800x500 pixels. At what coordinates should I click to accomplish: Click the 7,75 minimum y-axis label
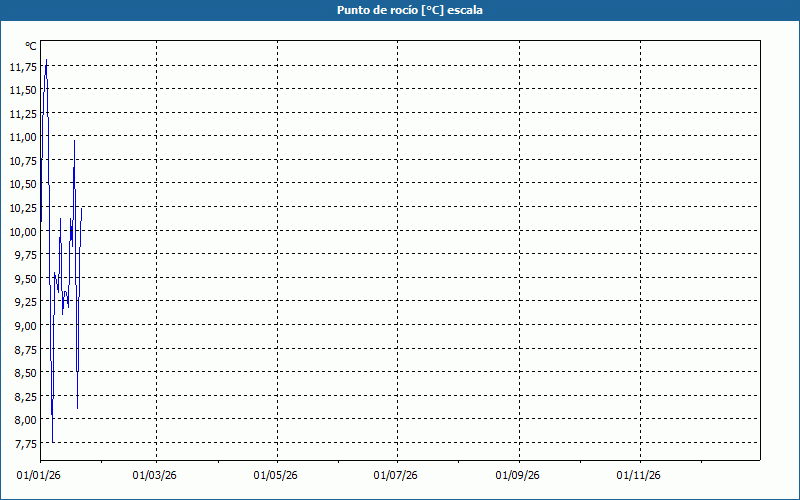pyautogui.click(x=24, y=444)
